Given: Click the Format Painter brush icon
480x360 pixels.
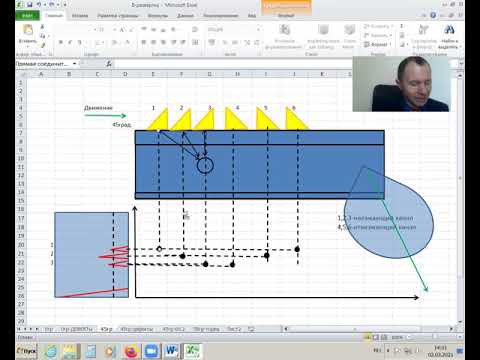Looking at the screenshot, I should click(x=42, y=45).
